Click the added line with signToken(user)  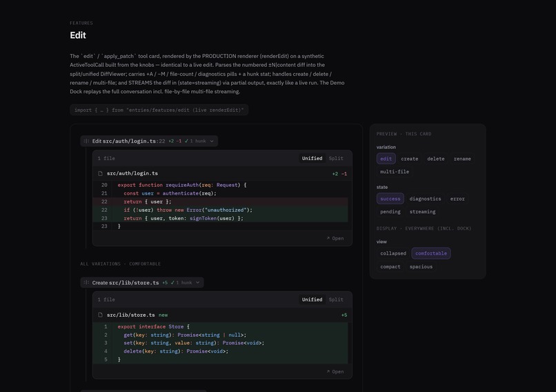coord(220,218)
